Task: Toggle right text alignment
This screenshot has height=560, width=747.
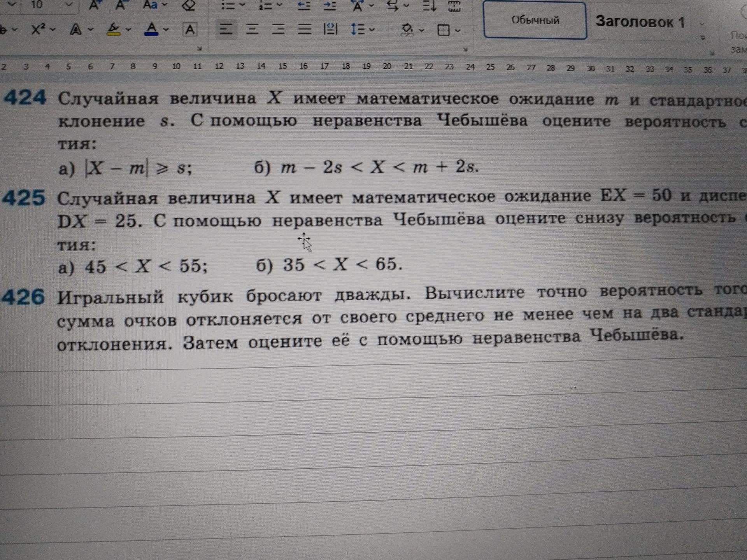Action: click(x=278, y=29)
